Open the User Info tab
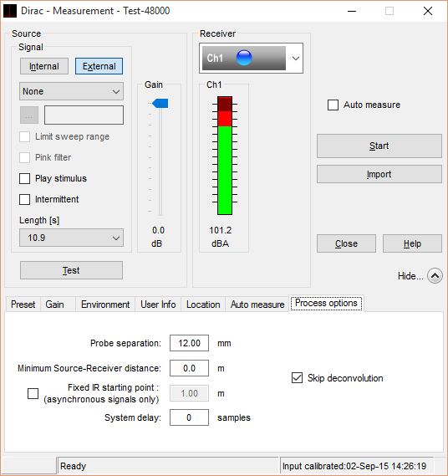The height and width of the screenshot is (476, 448). pyautogui.click(x=158, y=305)
